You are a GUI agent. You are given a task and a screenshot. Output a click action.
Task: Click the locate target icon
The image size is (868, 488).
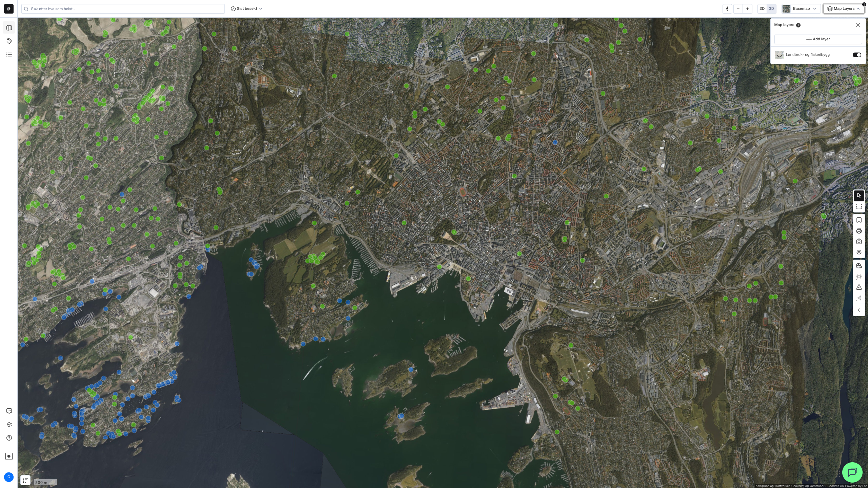coord(859,252)
